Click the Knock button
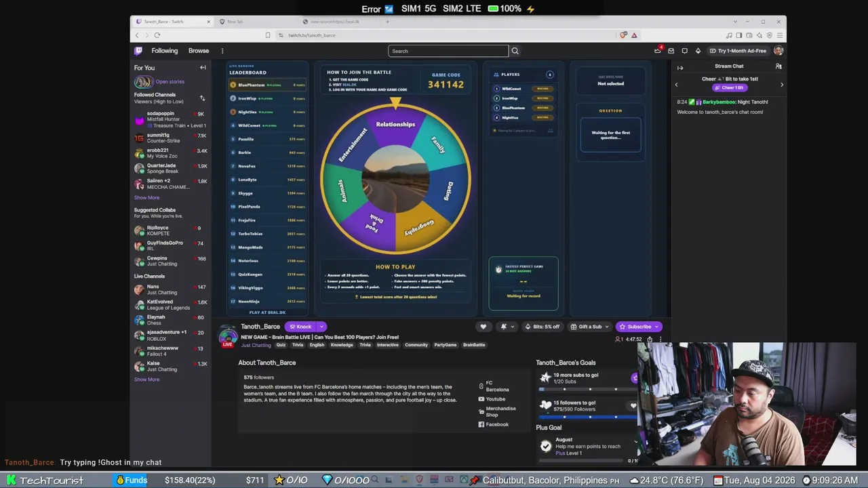Image resolution: width=868 pixels, height=488 pixels. click(300, 327)
